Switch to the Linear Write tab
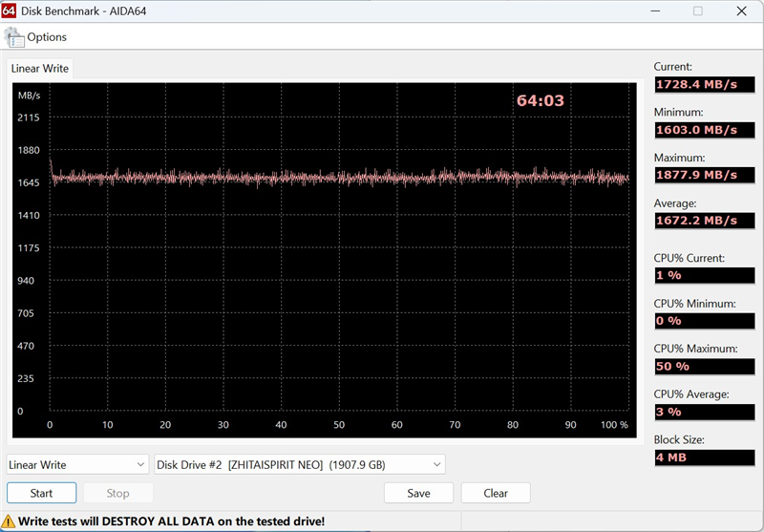The height and width of the screenshot is (532, 764). 39,69
